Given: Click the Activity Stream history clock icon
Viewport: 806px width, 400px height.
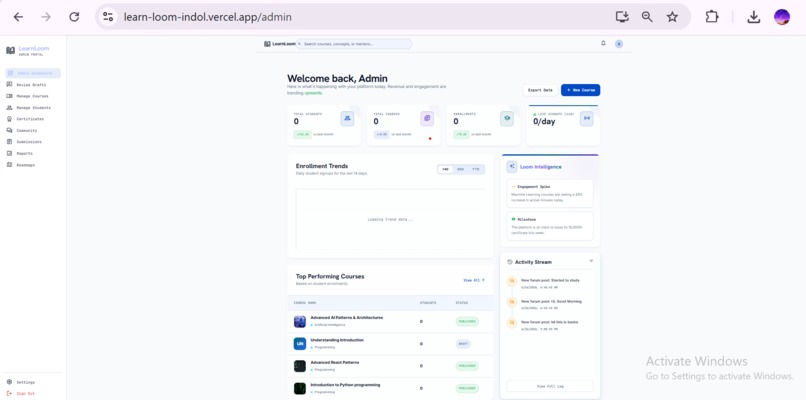Looking at the screenshot, I should pyautogui.click(x=510, y=262).
